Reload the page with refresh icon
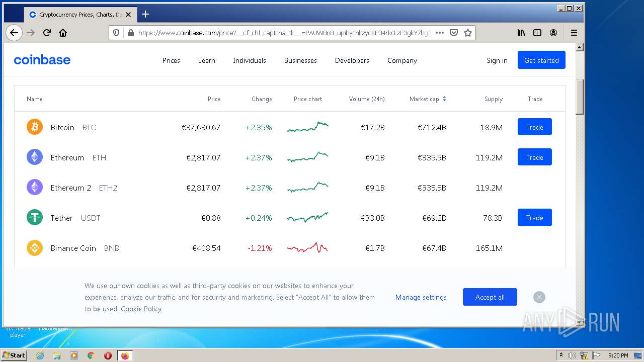The image size is (644, 362). coord(47,33)
